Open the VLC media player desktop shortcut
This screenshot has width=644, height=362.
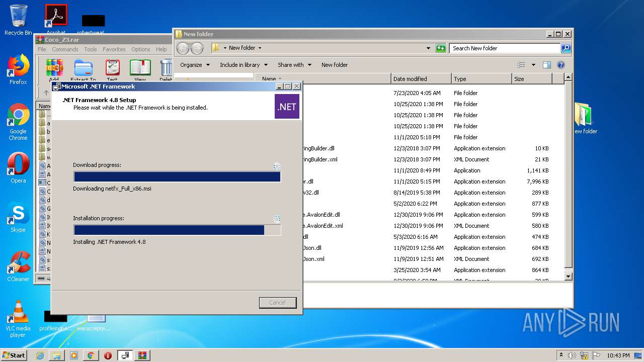[x=18, y=319]
